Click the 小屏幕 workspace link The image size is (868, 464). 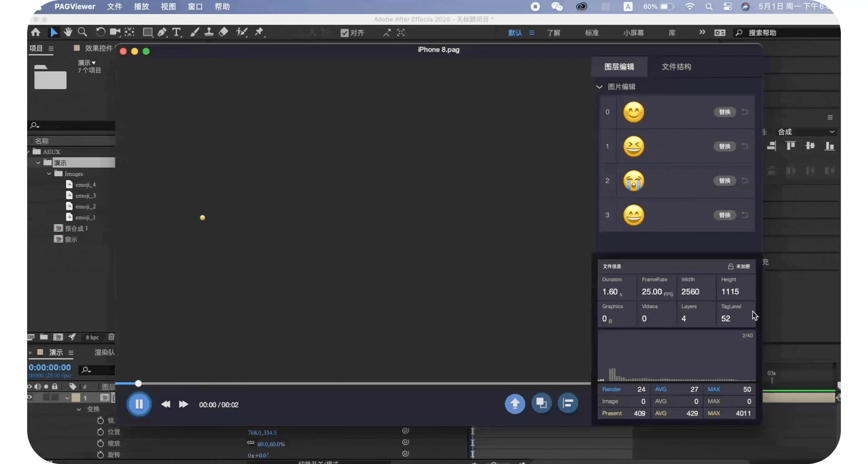(x=633, y=33)
